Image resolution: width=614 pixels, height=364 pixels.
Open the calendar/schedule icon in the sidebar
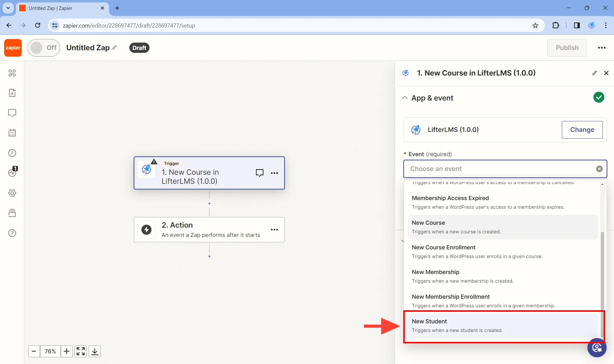(12, 133)
